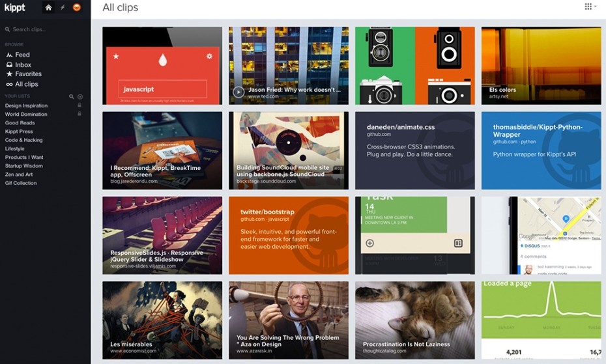The width and height of the screenshot is (606, 364).
Task: Click the search clips magnifier icon
Action: coord(7,29)
